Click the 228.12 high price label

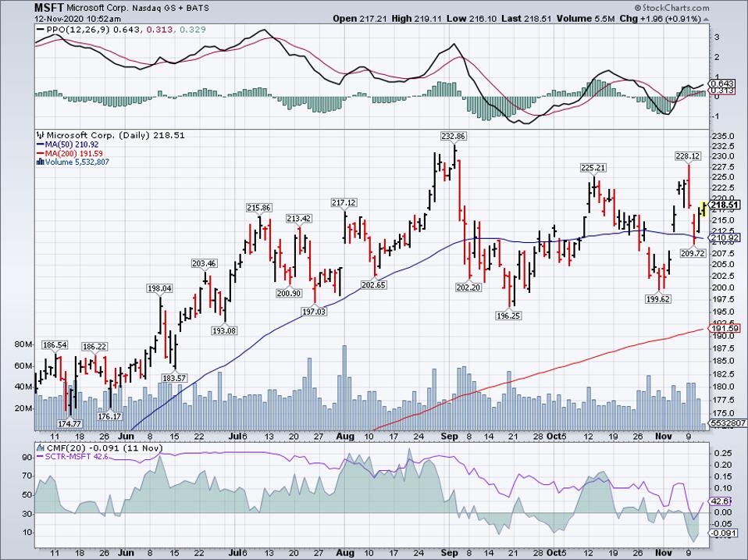pyautogui.click(x=688, y=155)
